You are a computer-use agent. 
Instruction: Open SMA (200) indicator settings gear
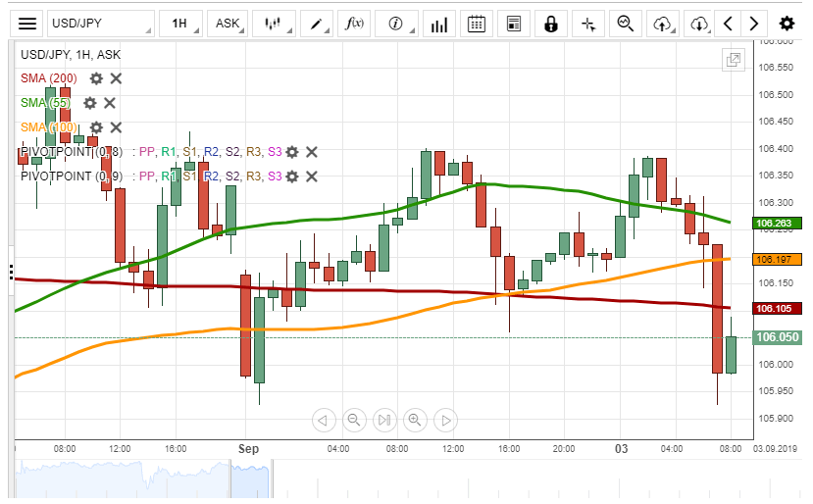[x=96, y=78]
